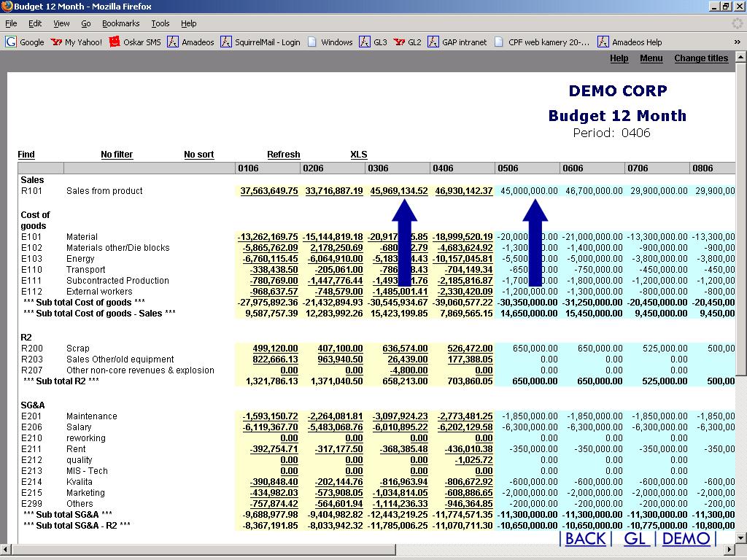This screenshot has width=747, height=560.
Task: Open the Edit menu
Action: (35, 23)
